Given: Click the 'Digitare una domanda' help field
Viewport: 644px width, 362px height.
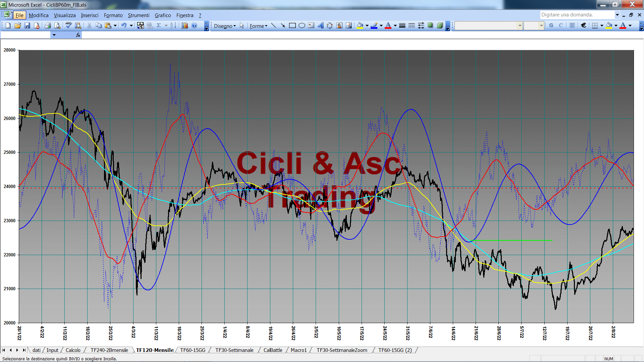Looking at the screenshot, I should click(577, 15).
